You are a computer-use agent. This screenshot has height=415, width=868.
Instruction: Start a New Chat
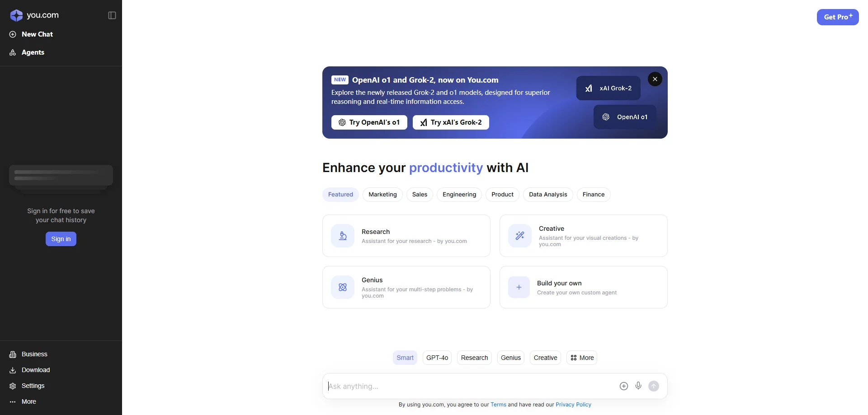pyautogui.click(x=37, y=34)
